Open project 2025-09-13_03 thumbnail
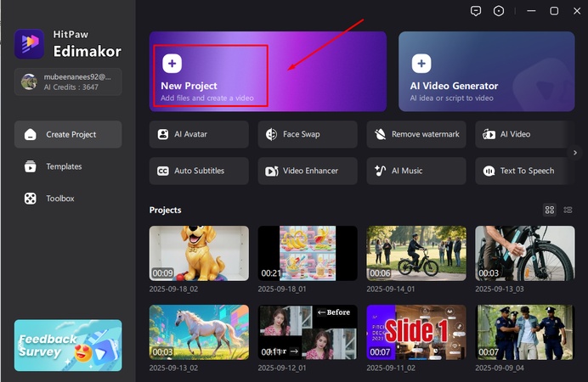588x382 pixels. pyautogui.click(x=524, y=253)
